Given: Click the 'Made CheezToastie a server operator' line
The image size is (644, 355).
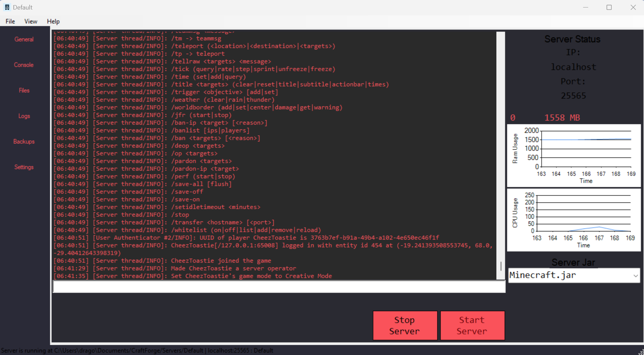Looking at the screenshot, I should tap(175, 268).
